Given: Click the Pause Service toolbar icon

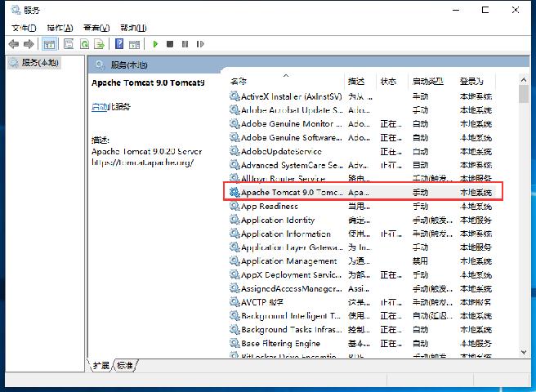Looking at the screenshot, I should click(x=185, y=44).
